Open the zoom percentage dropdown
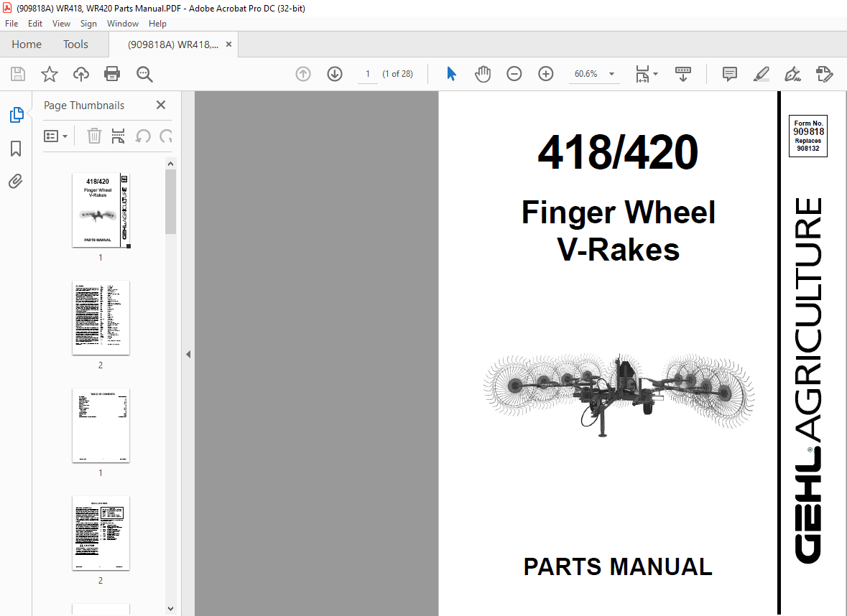This screenshot has height=616, width=847. (610, 74)
